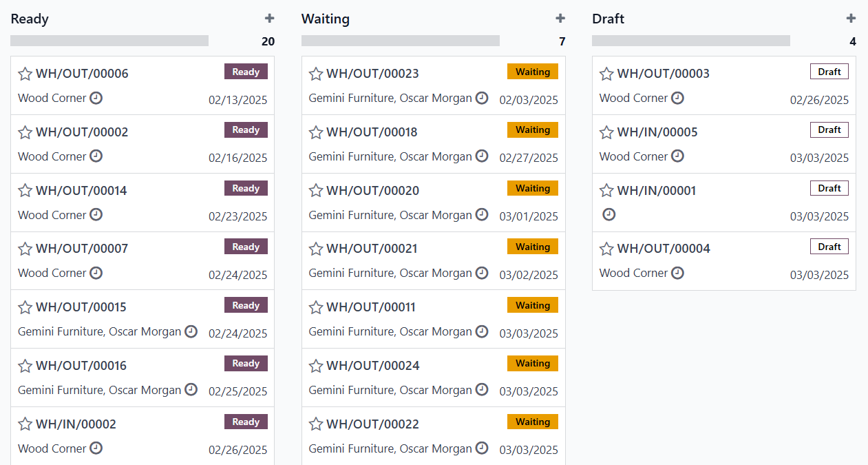Viewport: 868px width, 465px height.
Task: Toggle star on WH/OUT/00007
Action: pos(25,249)
